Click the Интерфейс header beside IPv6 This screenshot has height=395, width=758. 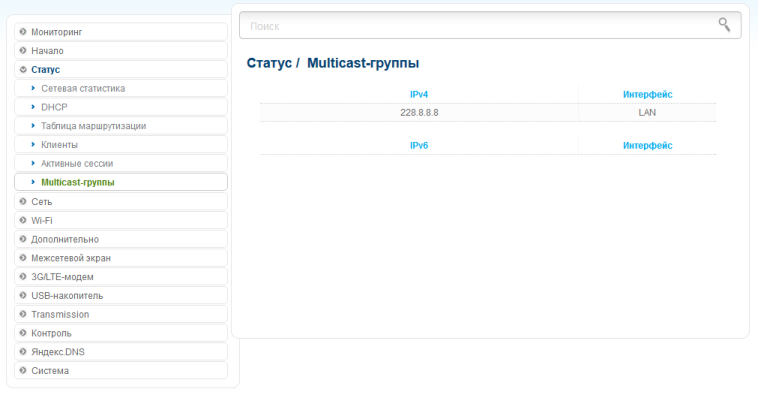[647, 146]
